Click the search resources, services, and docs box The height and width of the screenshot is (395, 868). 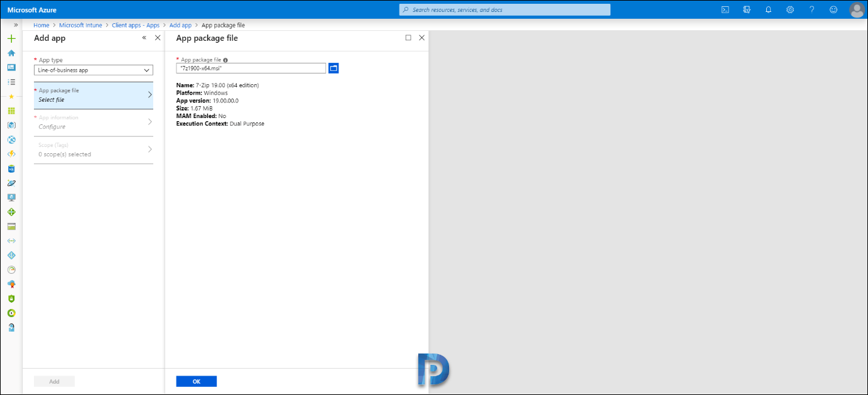tap(505, 9)
